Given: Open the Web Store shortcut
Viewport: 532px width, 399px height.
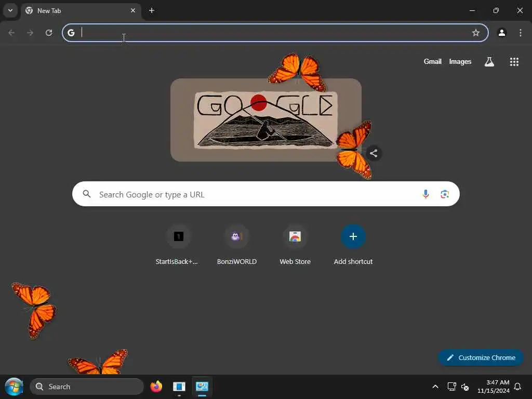Looking at the screenshot, I should tap(295, 245).
